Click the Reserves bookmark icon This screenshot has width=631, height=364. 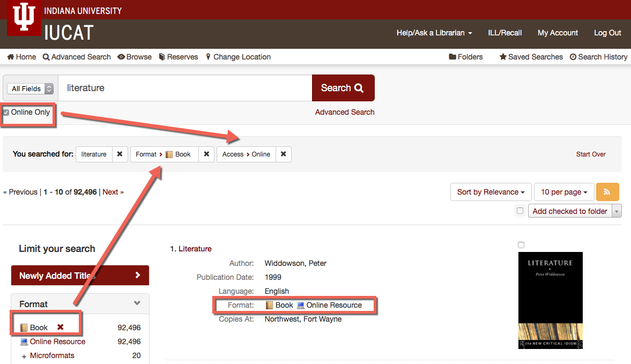click(161, 56)
